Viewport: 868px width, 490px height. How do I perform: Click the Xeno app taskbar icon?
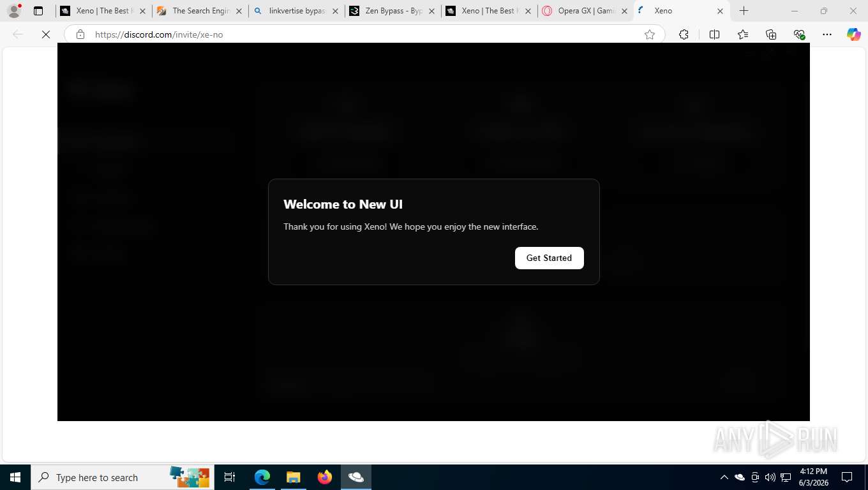pyautogui.click(x=356, y=477)
